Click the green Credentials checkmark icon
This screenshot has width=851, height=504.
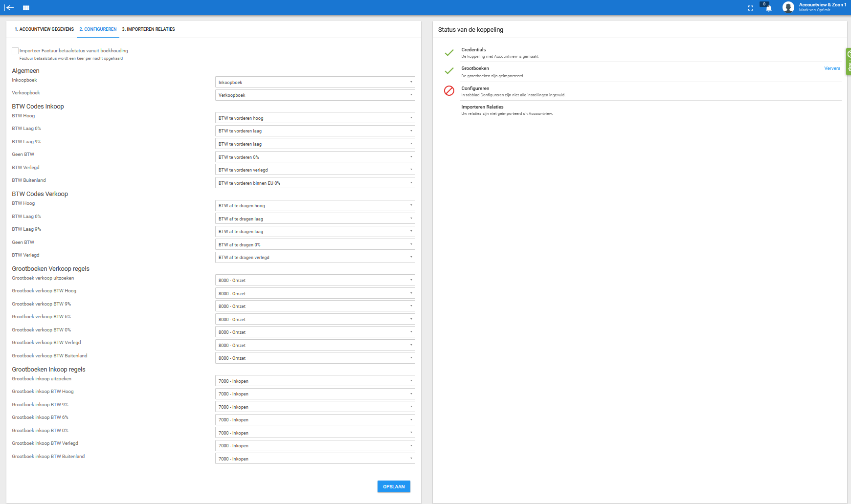coord(449,52)
